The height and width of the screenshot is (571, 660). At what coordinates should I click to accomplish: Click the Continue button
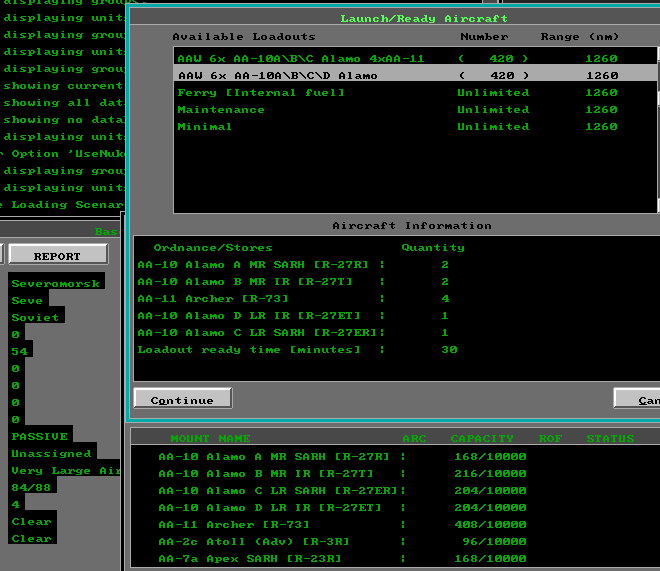tap(183, 398)
